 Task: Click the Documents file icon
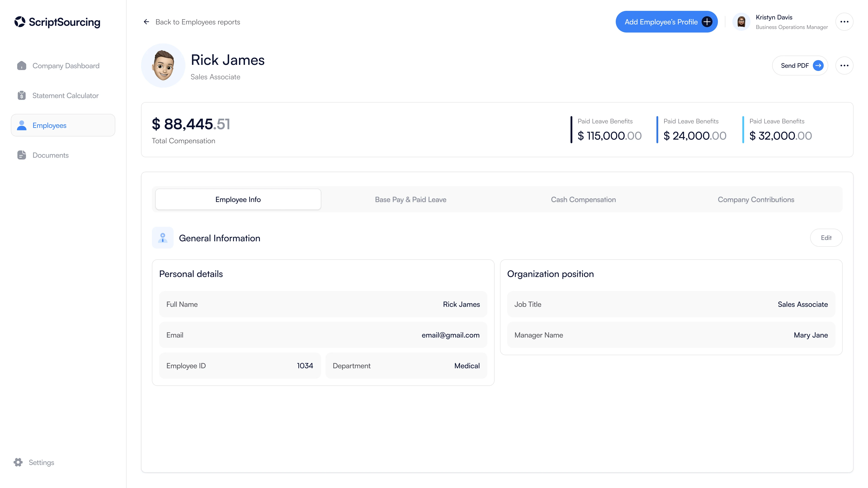tap(21, 155)
